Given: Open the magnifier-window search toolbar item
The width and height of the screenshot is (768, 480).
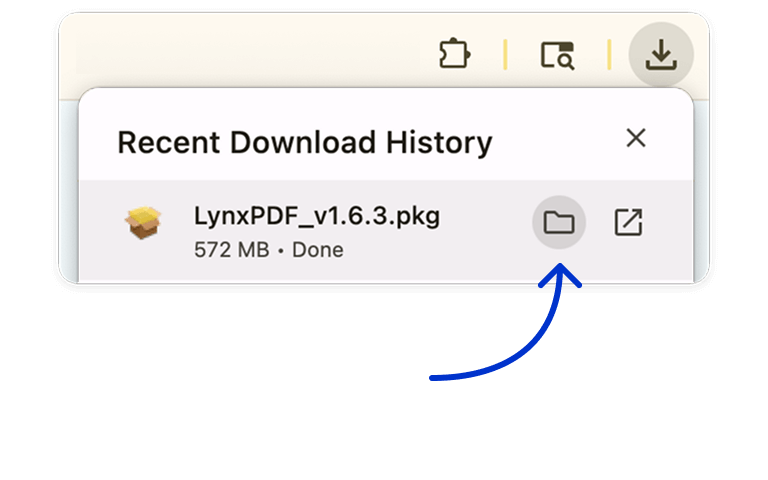Looking at the screenshot, I should [x=557, y=55].
